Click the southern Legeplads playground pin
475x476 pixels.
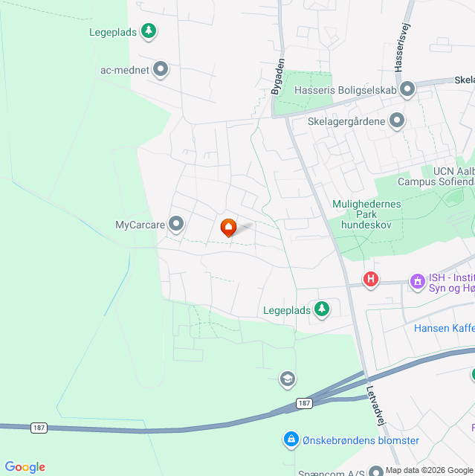[x=322, y=309]
